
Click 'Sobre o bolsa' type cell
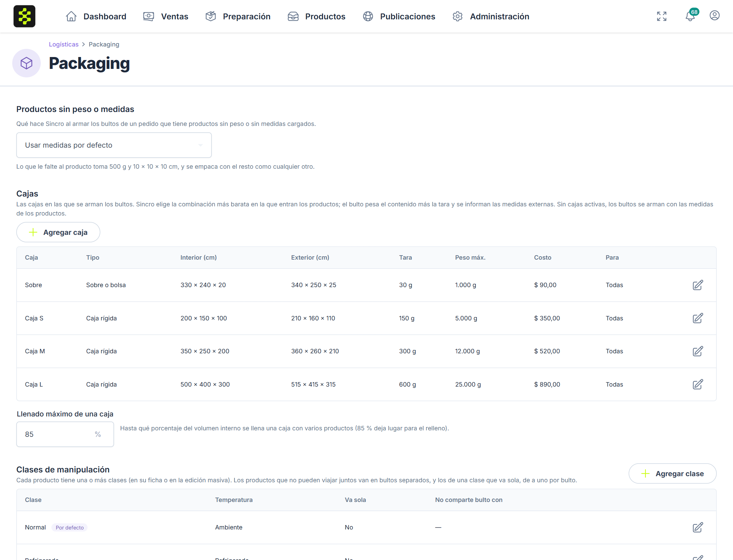click(x=106, y=285)
